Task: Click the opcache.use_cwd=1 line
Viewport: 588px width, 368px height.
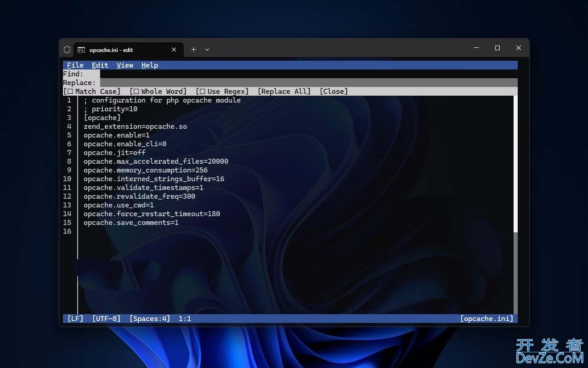Action: click(119, 205)
